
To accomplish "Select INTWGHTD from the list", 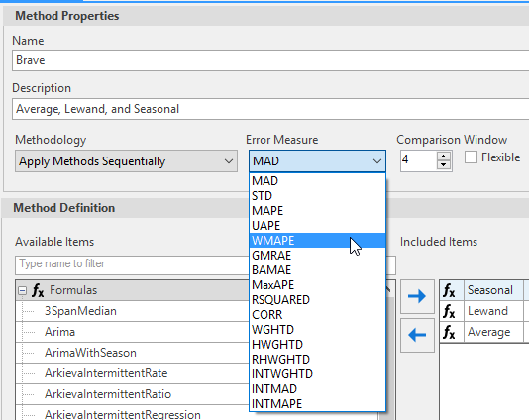I will click(x=317, y=374).
